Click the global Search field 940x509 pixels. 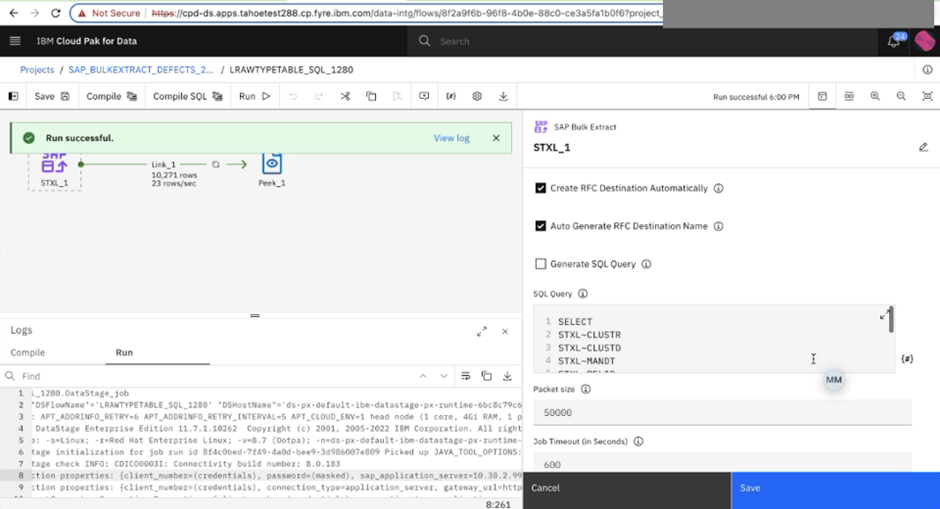pos(641,41)
